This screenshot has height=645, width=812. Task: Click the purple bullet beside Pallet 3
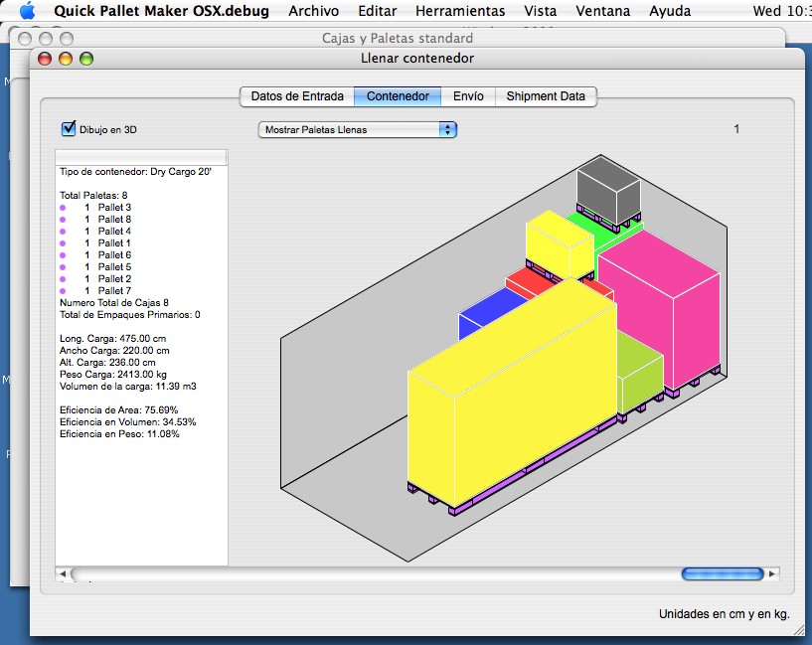(63, 208)
